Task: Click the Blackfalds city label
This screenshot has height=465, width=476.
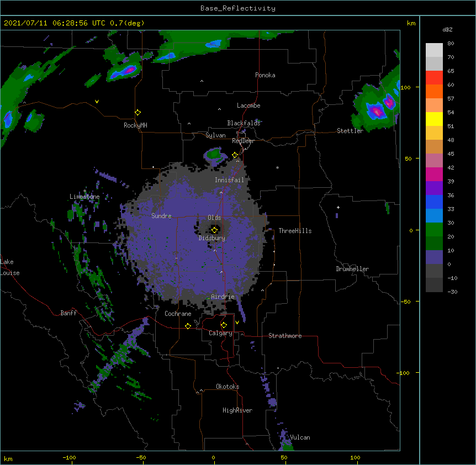Action: coord(244,123)
